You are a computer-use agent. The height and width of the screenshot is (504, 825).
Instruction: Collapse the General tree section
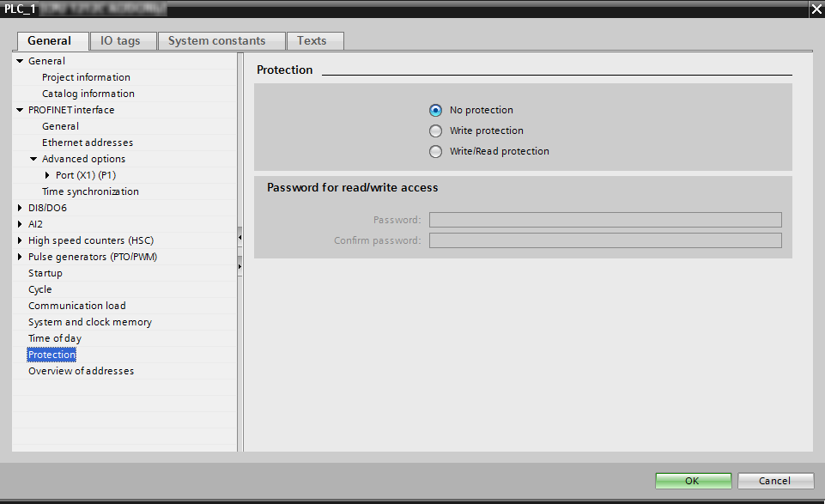20,61
